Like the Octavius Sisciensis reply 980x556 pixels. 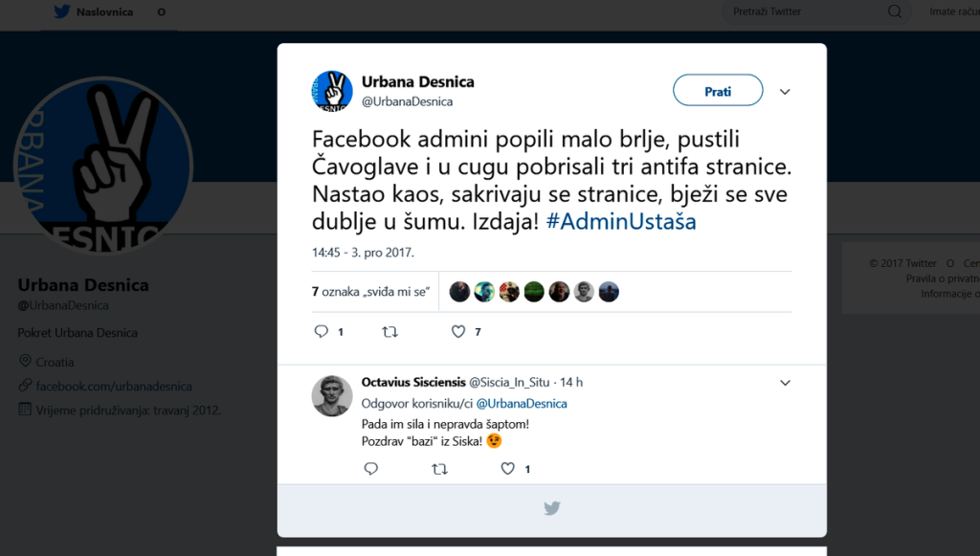[508, 469]
